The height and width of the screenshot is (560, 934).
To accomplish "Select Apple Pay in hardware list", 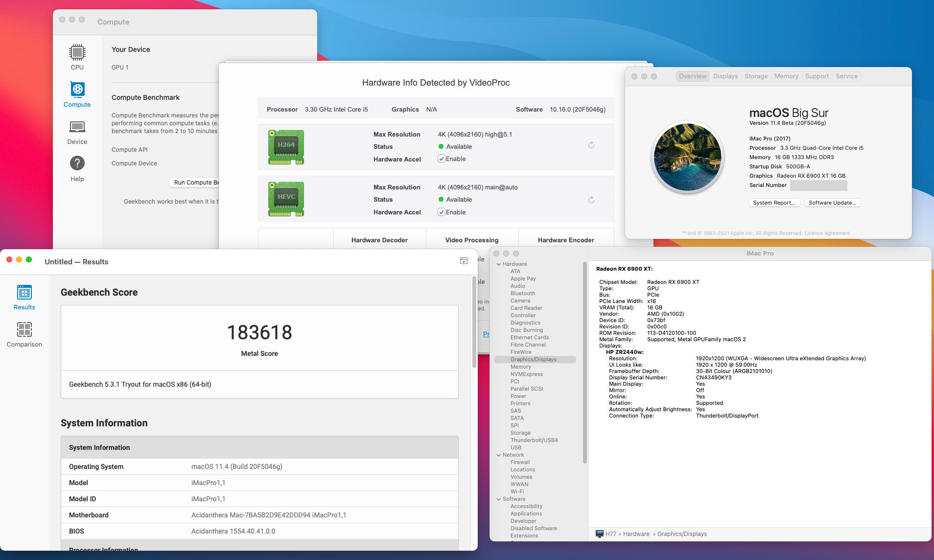I will (523, 279).
